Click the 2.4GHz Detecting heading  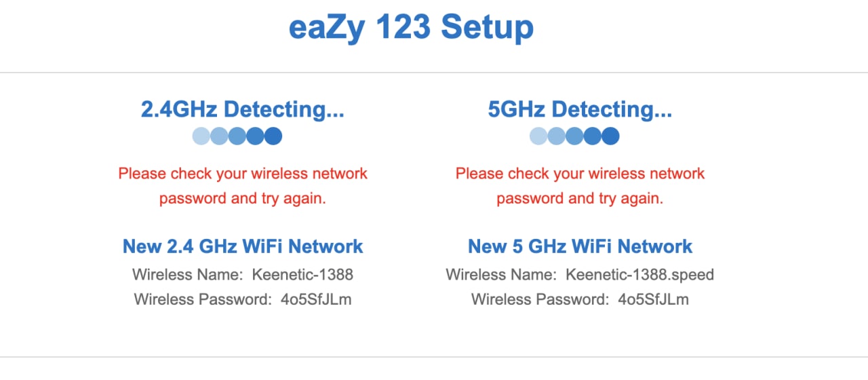242,109
